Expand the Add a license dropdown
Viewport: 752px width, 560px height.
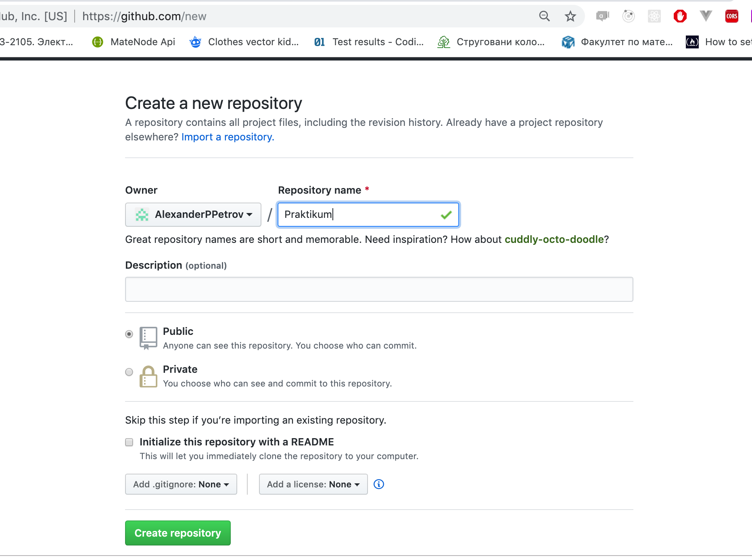[x=313, y=484]
